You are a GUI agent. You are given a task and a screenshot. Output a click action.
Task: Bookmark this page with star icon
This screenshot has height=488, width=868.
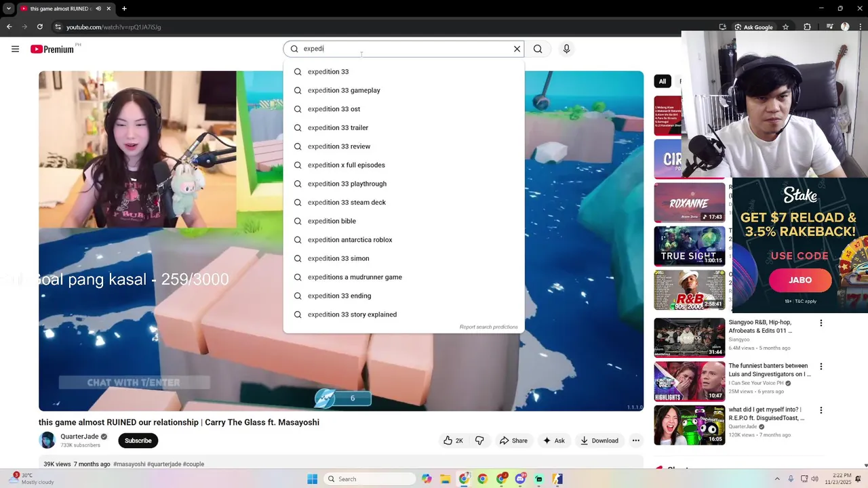click(785, 27)
